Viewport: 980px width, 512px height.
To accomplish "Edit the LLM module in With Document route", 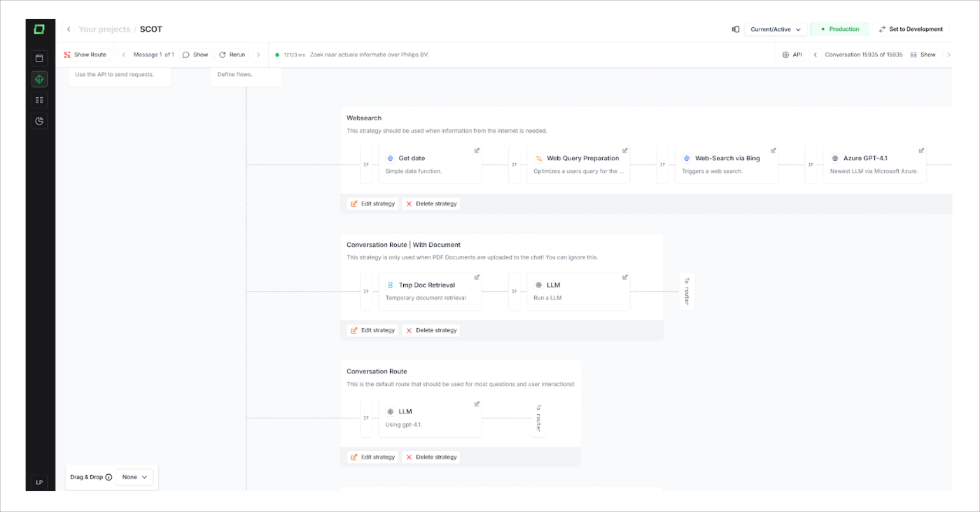I will (625, 277).
